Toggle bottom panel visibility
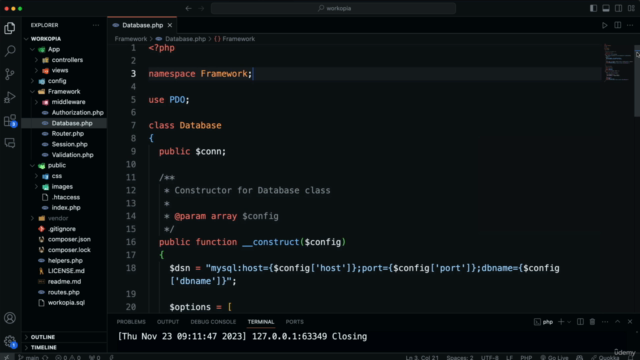 (606, 8)
